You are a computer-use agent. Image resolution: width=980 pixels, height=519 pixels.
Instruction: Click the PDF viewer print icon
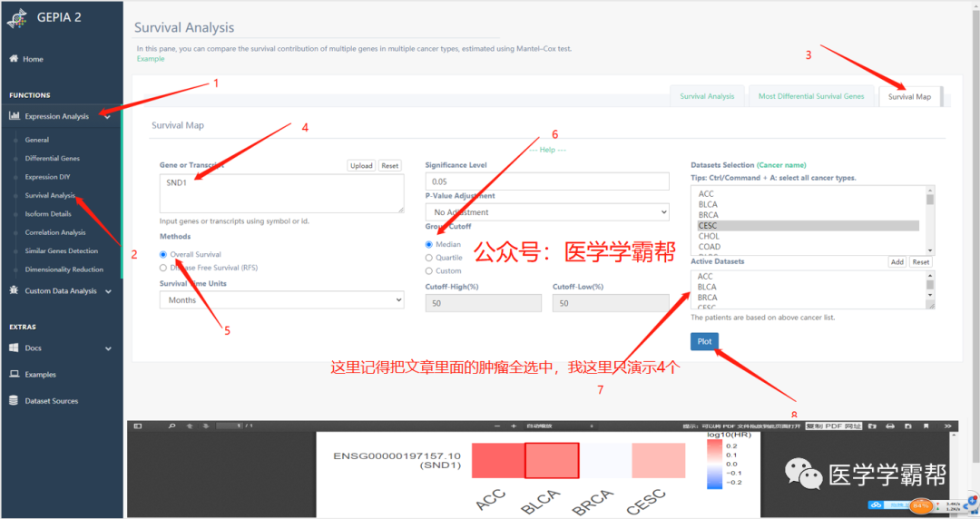click(x=890, y=426)
